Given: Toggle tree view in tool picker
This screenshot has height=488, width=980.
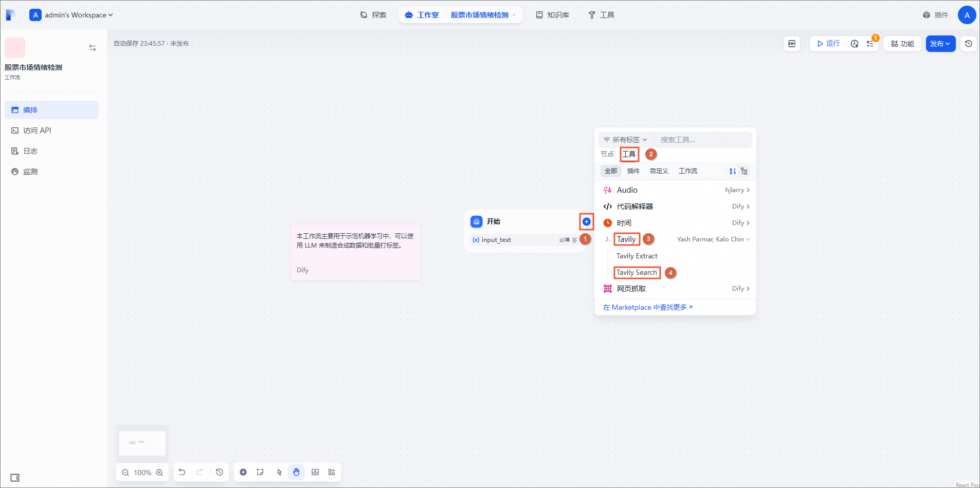Looking at the screenshot, I should 744,171.
